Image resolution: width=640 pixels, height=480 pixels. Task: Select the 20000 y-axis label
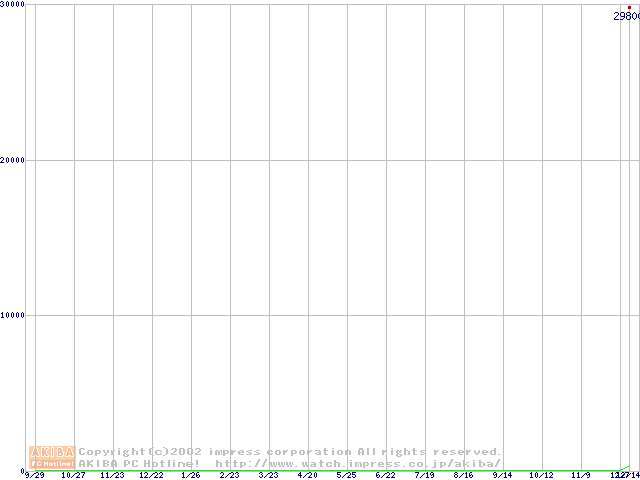tap(13, 160)
